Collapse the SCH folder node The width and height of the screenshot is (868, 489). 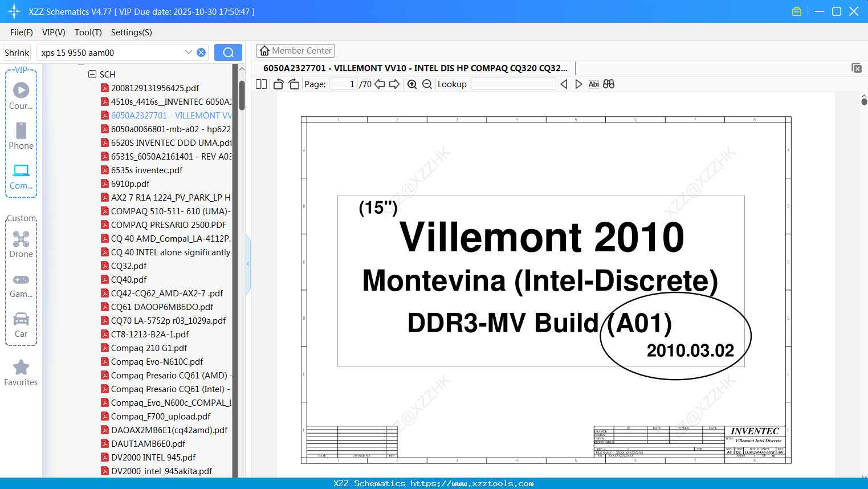92,74
